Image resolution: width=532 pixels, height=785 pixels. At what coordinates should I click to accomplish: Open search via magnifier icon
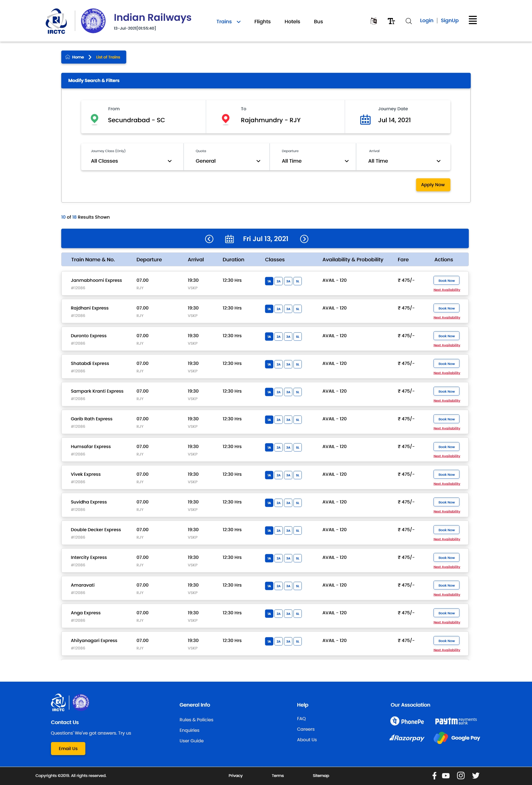coord(408,21)
